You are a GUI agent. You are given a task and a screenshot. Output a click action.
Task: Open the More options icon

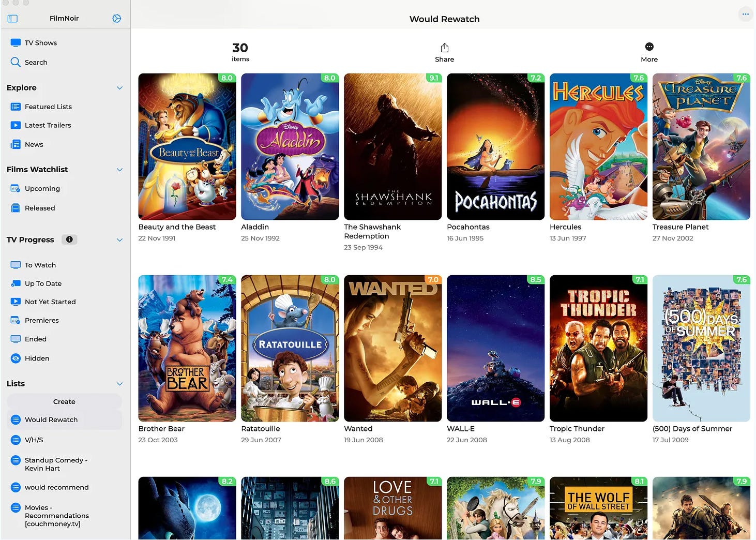coord(649,47)
